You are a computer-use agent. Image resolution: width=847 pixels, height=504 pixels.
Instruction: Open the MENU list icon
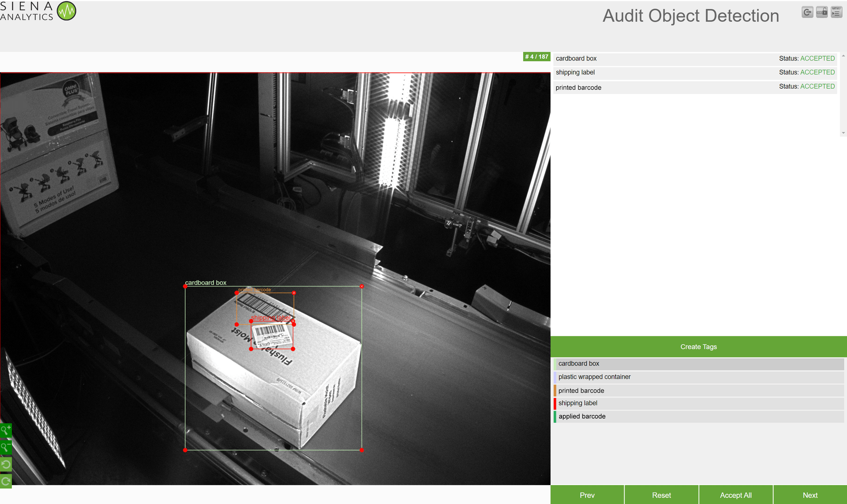coord(836,12)
